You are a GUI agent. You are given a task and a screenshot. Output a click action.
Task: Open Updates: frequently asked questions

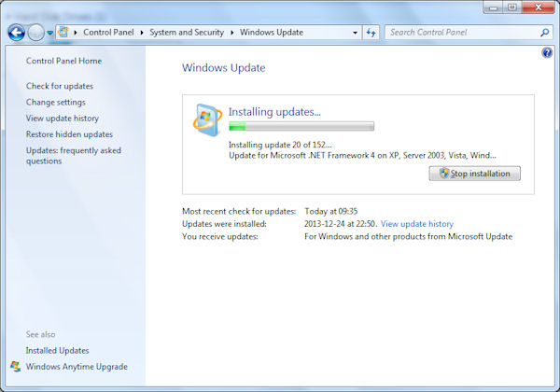coord(74,156)
